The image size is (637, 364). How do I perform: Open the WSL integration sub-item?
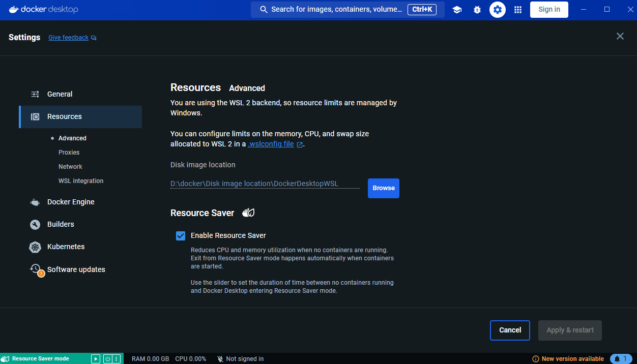[81, 181]
